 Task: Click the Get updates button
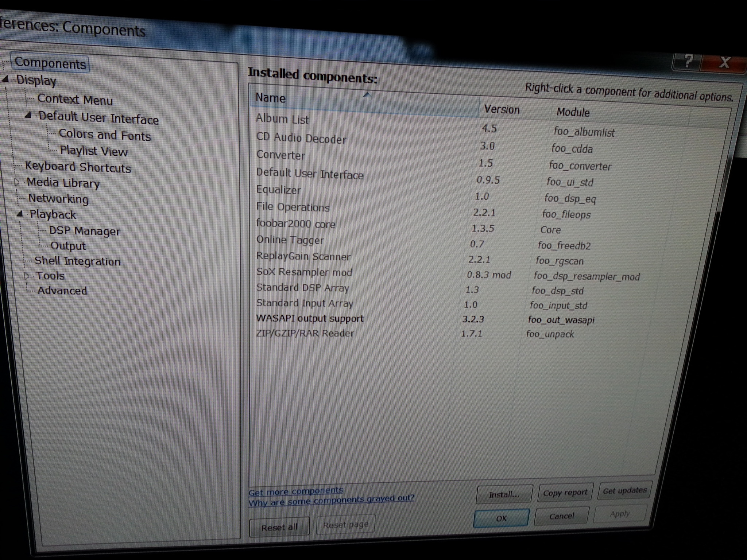point(624,490)
